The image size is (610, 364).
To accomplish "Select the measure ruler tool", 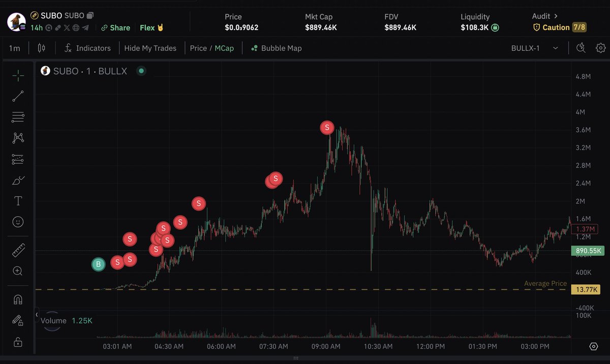I will point(17,250).
